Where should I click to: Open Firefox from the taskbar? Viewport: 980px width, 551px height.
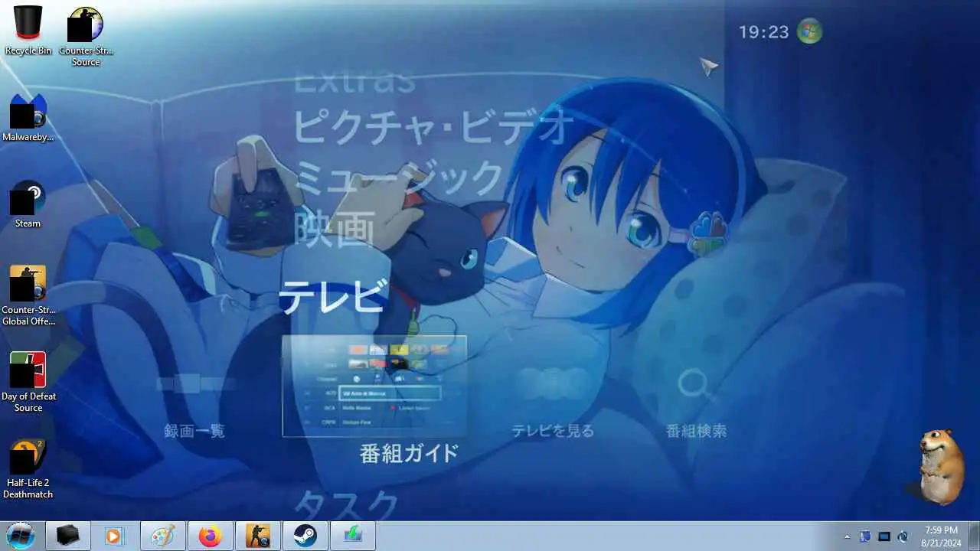point(211,536)
